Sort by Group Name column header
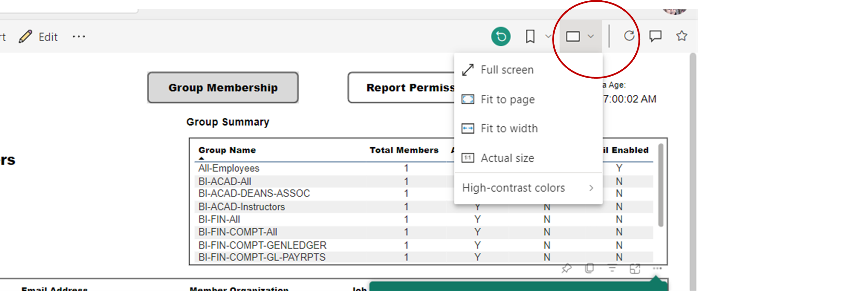Screen dimensions: 868x297 (x=227, y=150)
